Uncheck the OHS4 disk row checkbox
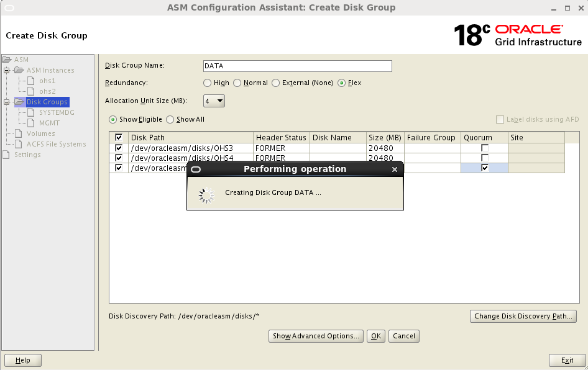 (x=119, y=158)
